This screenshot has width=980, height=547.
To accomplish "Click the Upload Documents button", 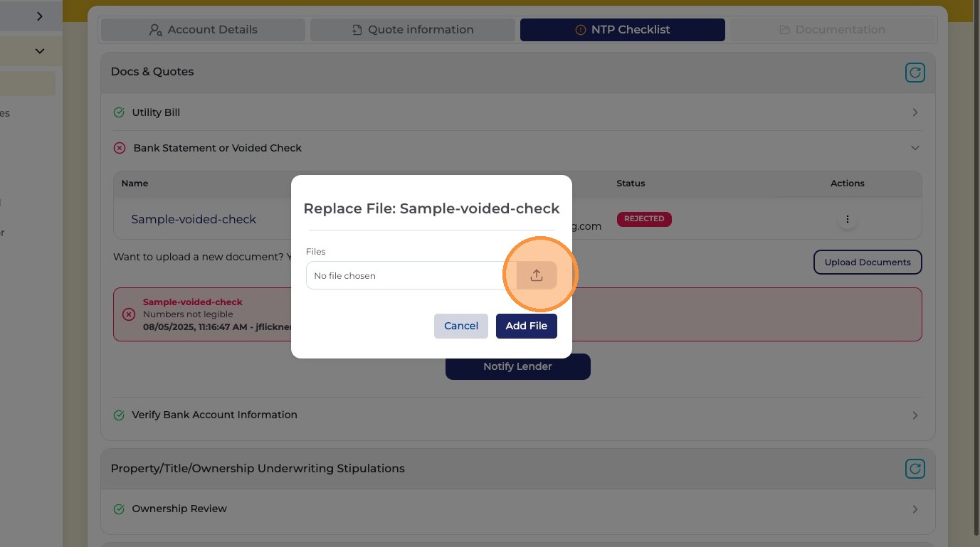I will 868,262.
